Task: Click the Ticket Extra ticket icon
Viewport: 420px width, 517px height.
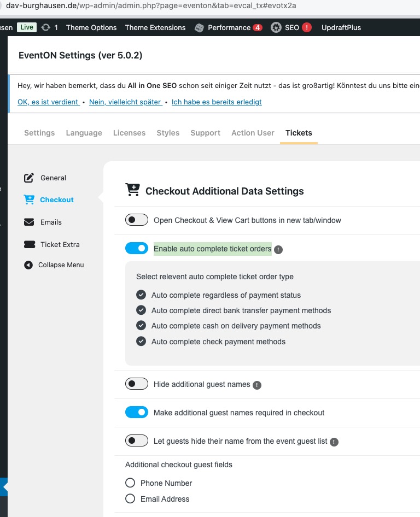Action: tap(29, 245)
